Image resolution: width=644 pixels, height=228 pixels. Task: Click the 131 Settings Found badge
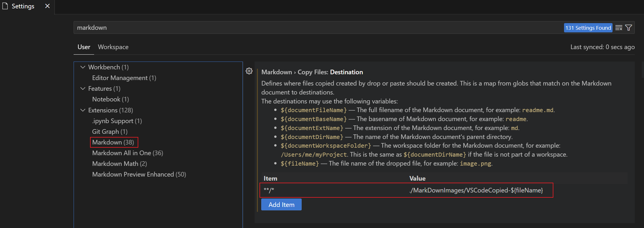[588, 28]
